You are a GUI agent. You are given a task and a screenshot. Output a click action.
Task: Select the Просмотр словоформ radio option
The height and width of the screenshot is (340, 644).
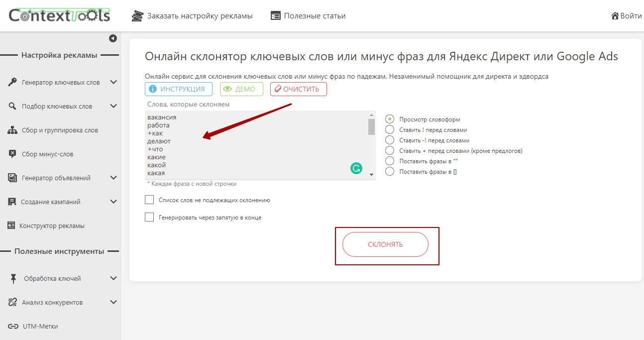click(x=390, y=119)
